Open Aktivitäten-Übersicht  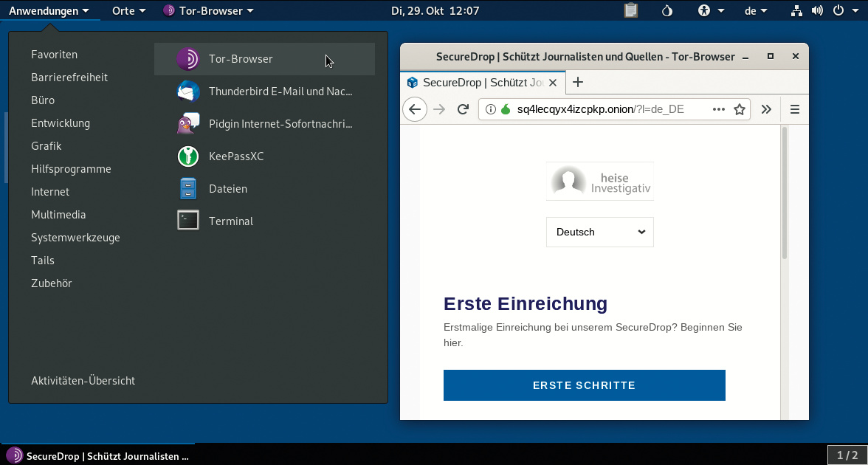83,381
